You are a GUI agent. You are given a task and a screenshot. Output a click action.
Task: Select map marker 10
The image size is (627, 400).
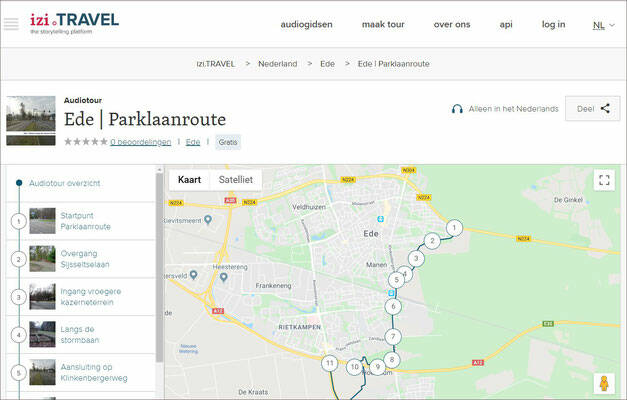[354, 367]
